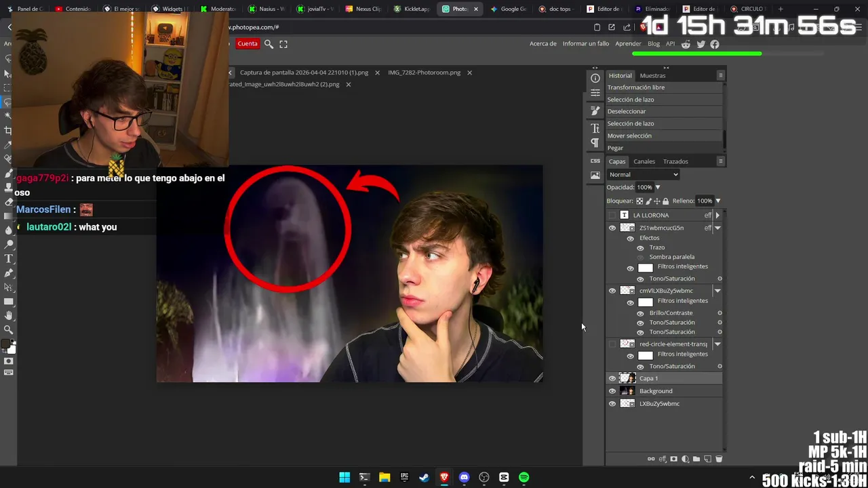This screenshot has height=488, width=868.
Task: Click the Opacidad 100% value field
Action: (644, 188)
